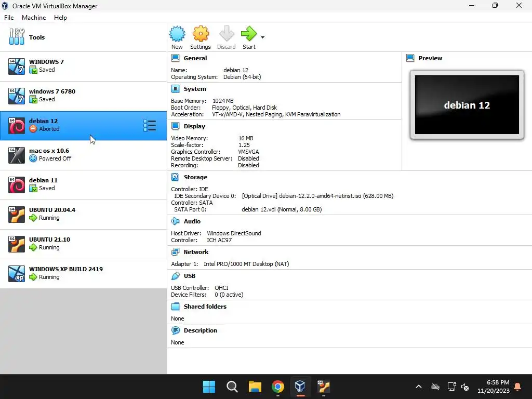Click the Preview panel monitor icon
Screen dimensions: 532x399
coord(410,58)
